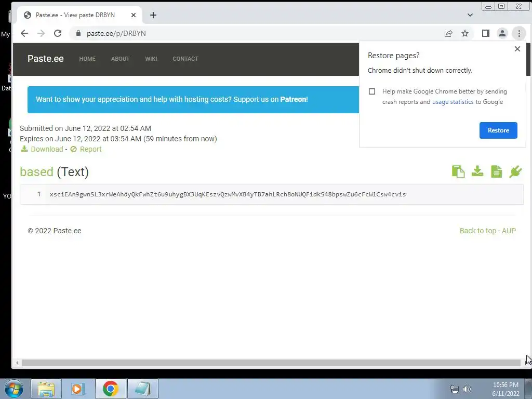Enable sending crash reports checkbox
Image resolution: width=532 pixels, height=399 pixels.
pos(372,91)
